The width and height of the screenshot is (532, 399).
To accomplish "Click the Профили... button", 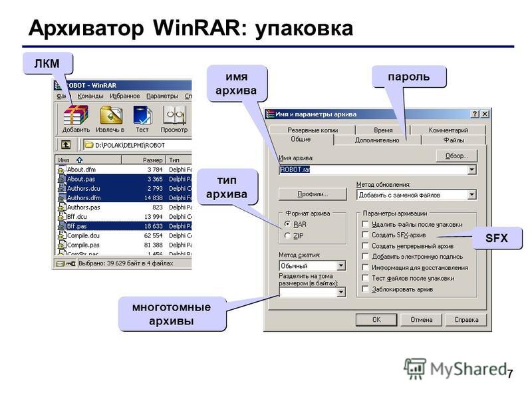I will pos(313,194).
